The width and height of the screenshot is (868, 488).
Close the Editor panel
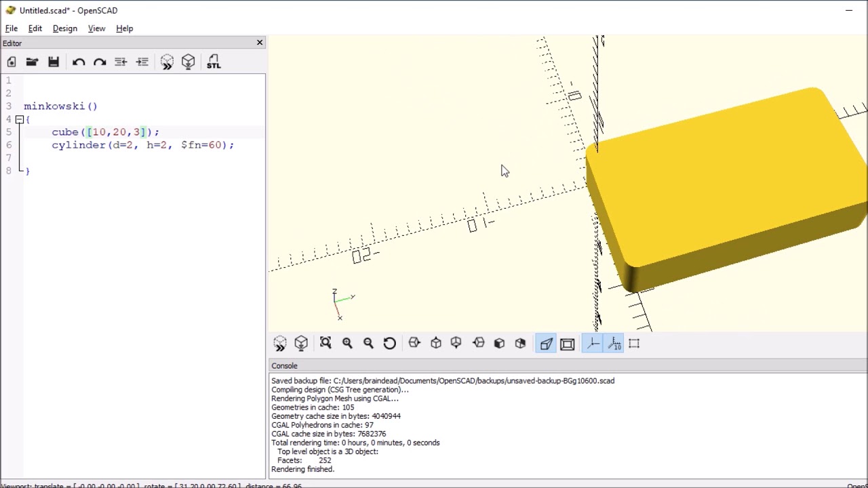259,43
